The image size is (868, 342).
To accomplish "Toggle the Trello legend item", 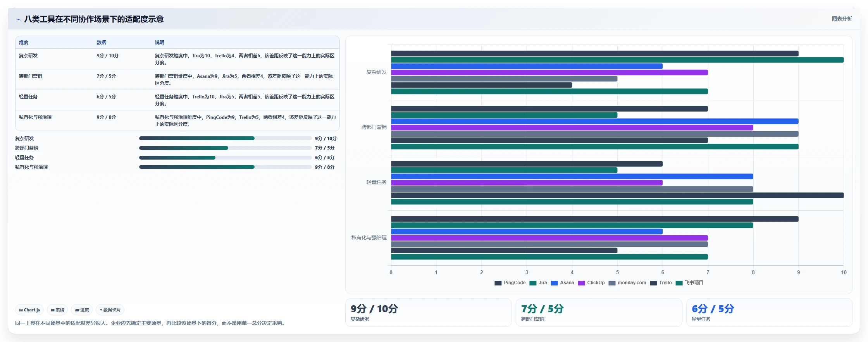I will pyautogui.click(x=661, y=283).
